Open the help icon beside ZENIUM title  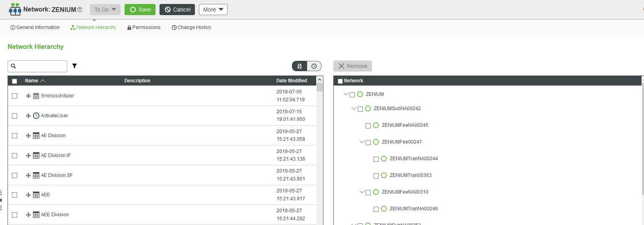coord(80,10)
